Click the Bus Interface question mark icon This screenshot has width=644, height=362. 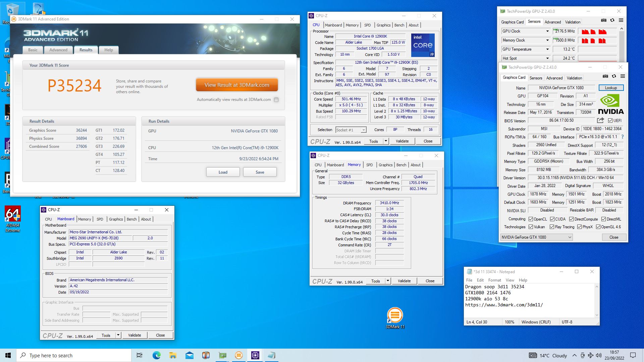(x=623, y=137)
